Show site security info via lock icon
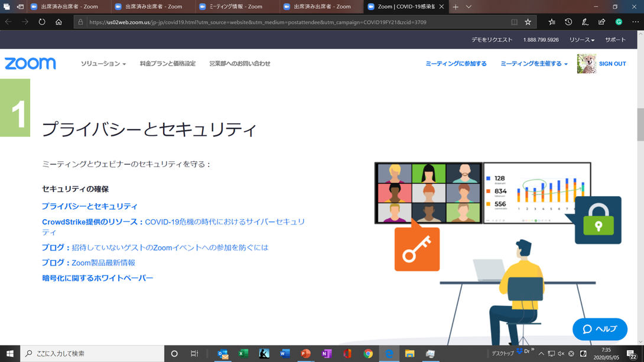The image size is (644, 362). (80, 22)
